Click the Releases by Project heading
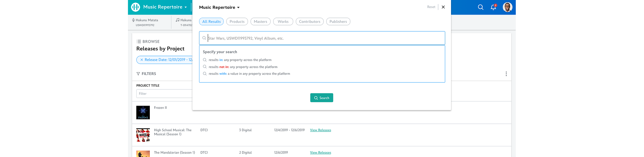644x157 pixels. [x=160, y=49]
